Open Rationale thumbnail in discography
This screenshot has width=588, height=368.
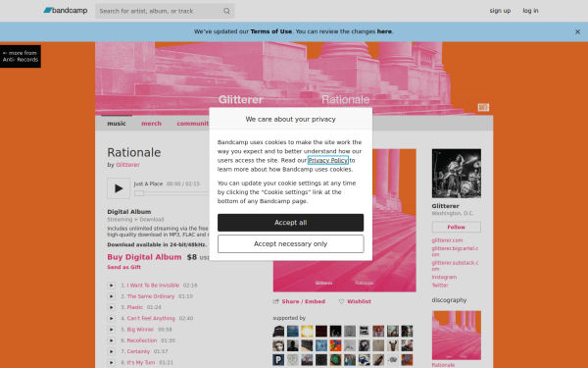[457, 336]
